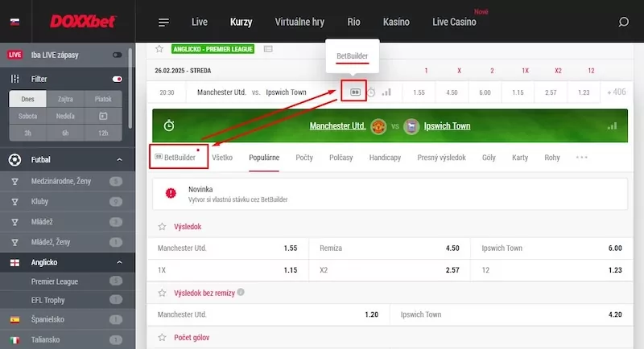Click the search magnifier icon
Viewport: 644px width, 349px height.
click(623, 22)
